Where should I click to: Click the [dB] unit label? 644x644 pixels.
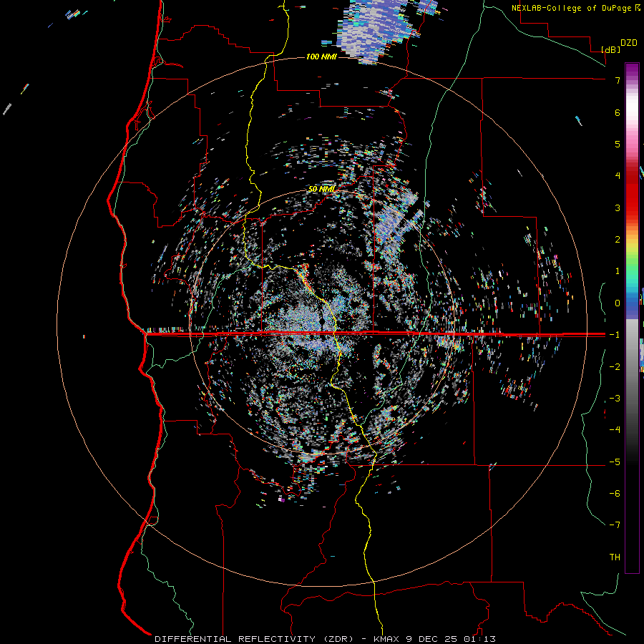pos(611,49)
